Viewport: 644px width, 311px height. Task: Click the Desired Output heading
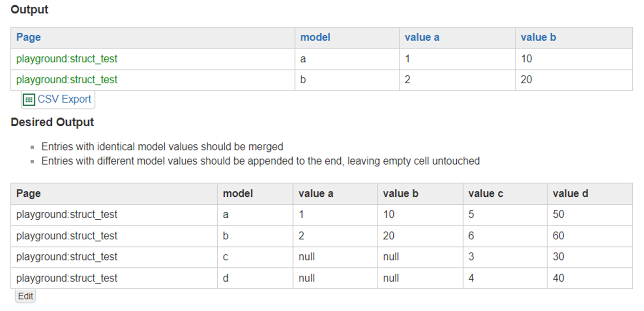pos(53,122)
